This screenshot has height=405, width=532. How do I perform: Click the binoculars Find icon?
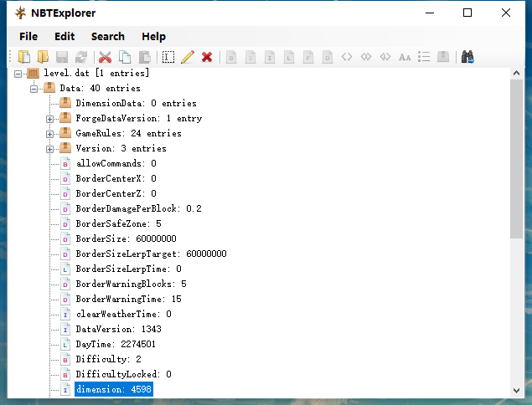(468, 57)
